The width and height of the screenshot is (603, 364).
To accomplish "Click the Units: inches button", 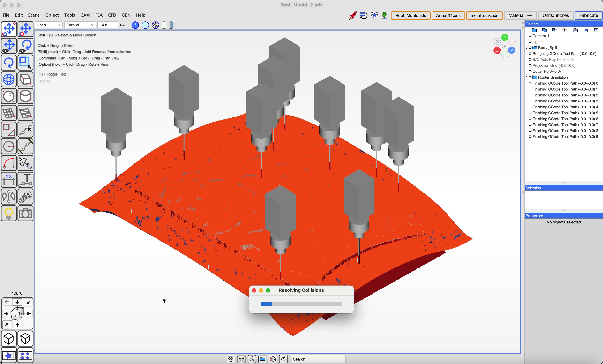I will pyautogui.click(x=556, y=15).
